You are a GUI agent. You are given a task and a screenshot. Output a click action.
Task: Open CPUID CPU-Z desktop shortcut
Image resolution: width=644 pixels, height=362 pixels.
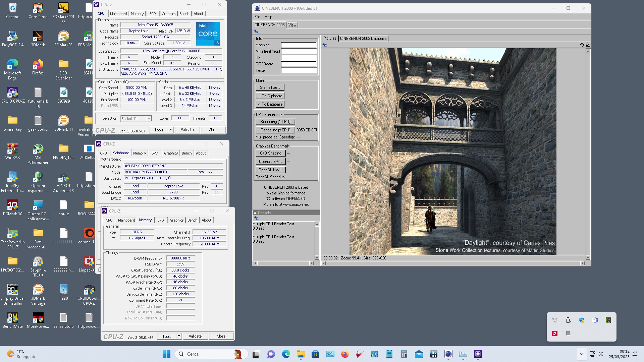point(12,95)
